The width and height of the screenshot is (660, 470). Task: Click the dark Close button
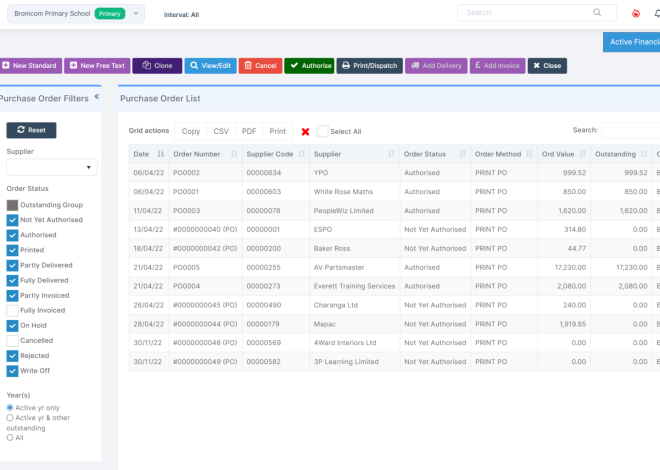[x=547, y=66]
